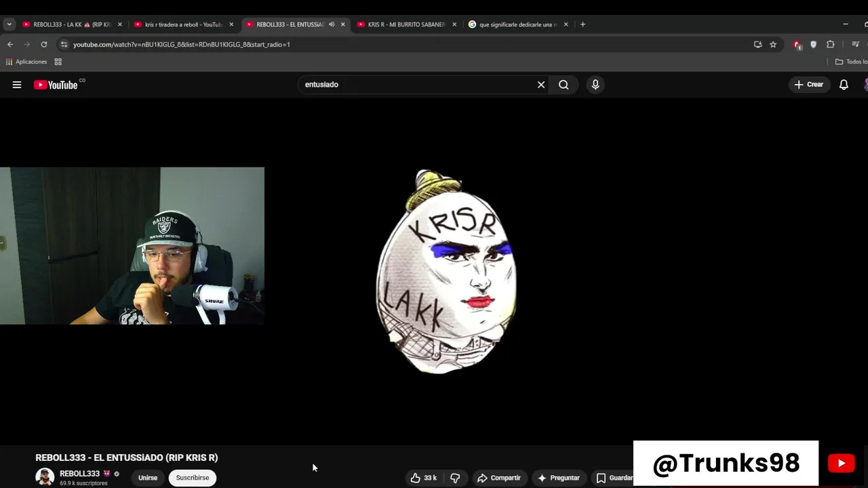Go forward in browser history
Screen dimensions: 868x488
coord(27,44)
